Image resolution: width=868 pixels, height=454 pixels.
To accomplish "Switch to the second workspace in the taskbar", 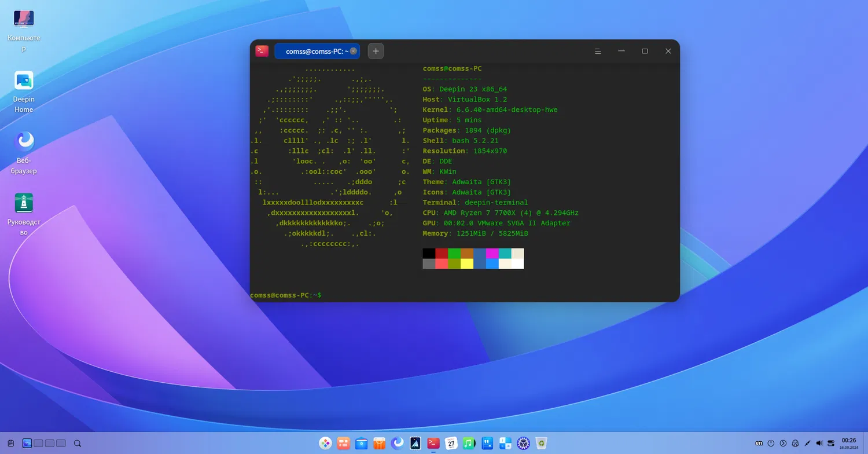I will [x=39, y=444].
